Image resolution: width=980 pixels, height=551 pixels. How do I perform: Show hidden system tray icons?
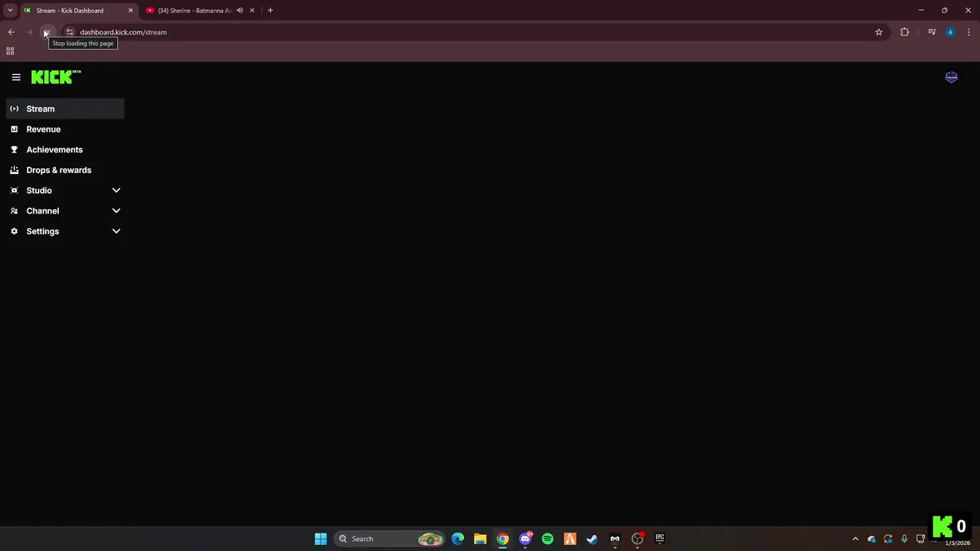click(x=855, y=539)
